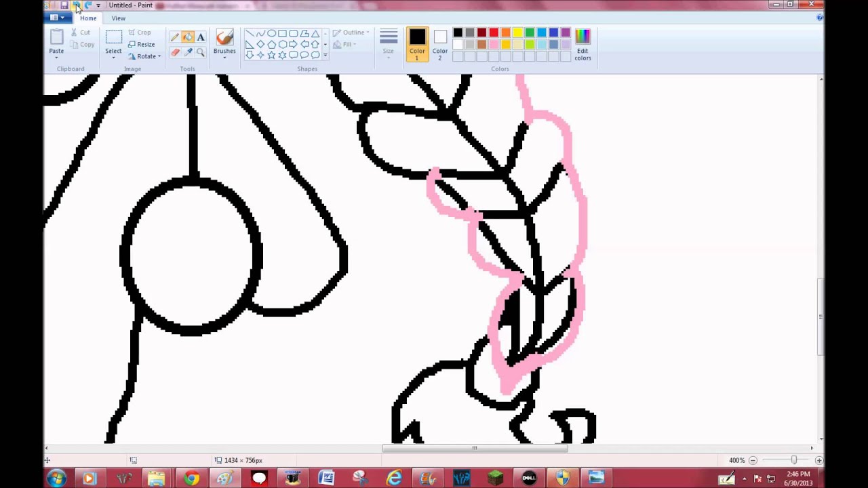This screenshot has height=488, width=868.
Task: Select the Fill with color bucket tool
Action: coord(188,37)
